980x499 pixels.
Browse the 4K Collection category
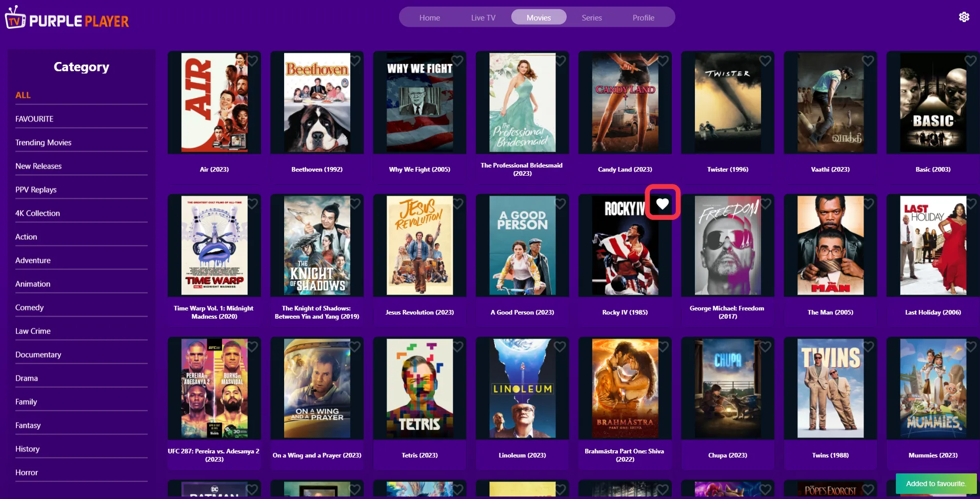(x=81, y=213)
